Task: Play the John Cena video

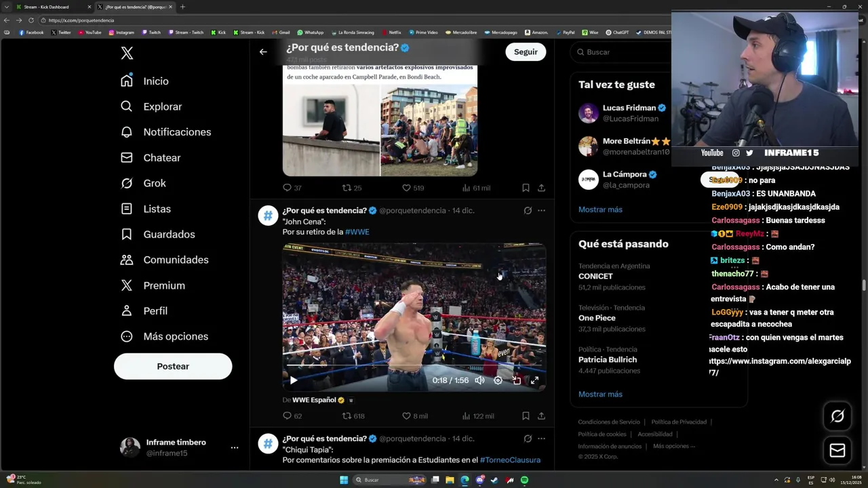Action: (x=294, y=380)
